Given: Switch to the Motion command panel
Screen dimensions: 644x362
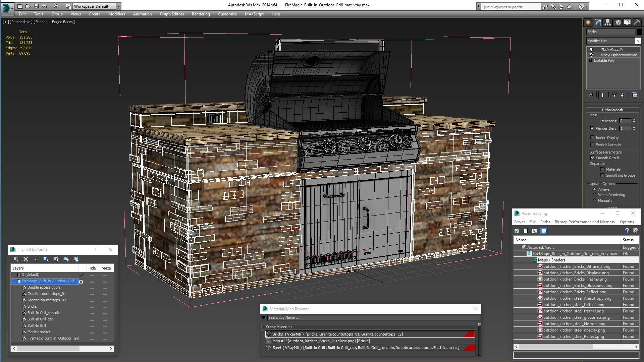Looking at the screenshot, I should (618, 22).
